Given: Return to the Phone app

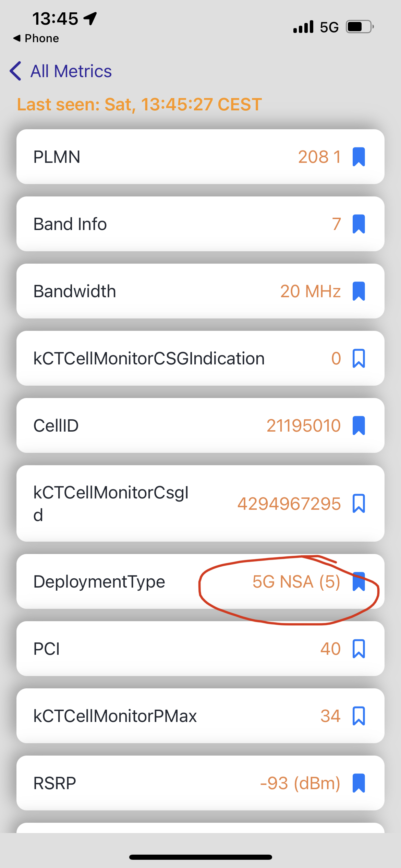Looking at the screenshot, I should pos(36,38).
